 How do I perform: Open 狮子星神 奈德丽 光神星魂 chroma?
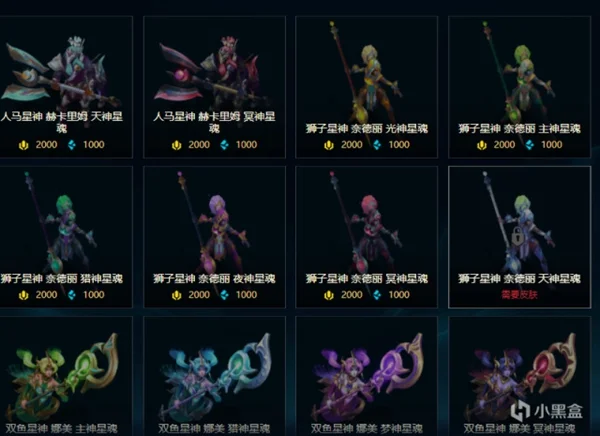point(367,87)
